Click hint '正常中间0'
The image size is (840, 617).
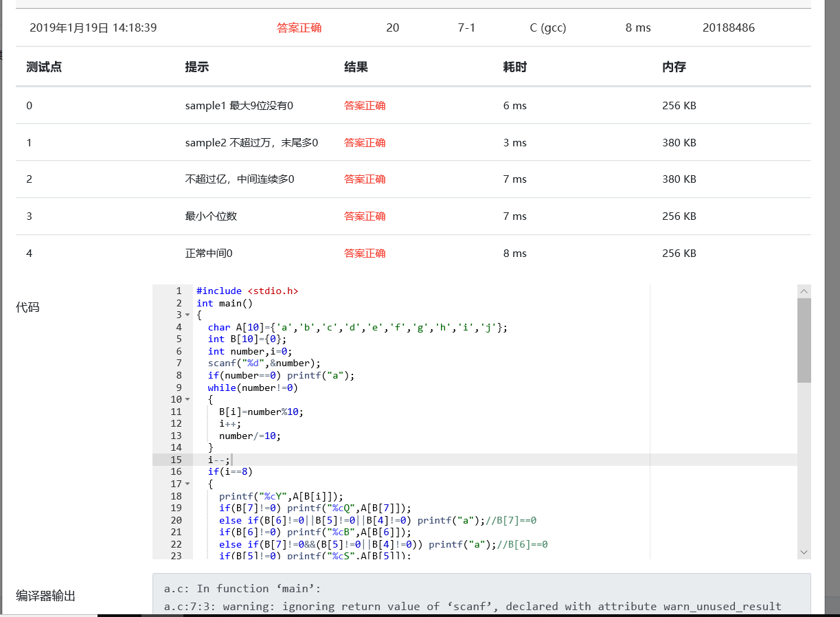pos(209,254)
